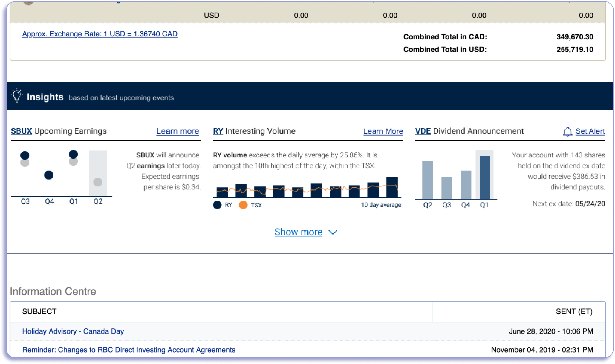Click the Set Alert link for VDE

click(x=590, y=131)
